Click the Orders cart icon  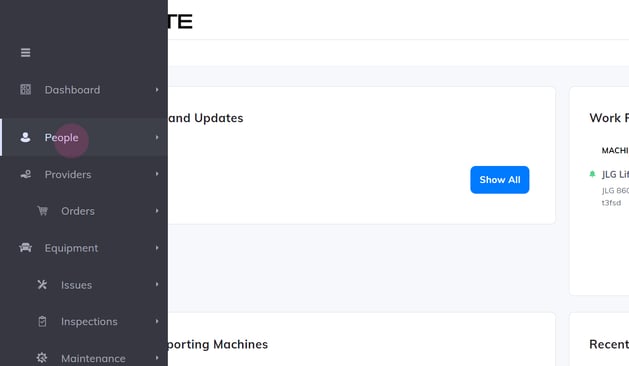pyautogui.click(x=42, y=211)
